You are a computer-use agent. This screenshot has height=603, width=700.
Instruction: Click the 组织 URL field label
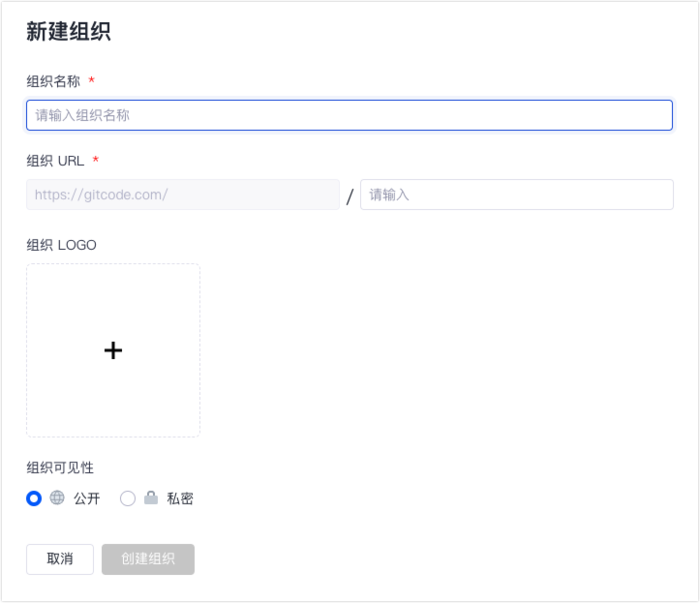(x=55, y=161)
